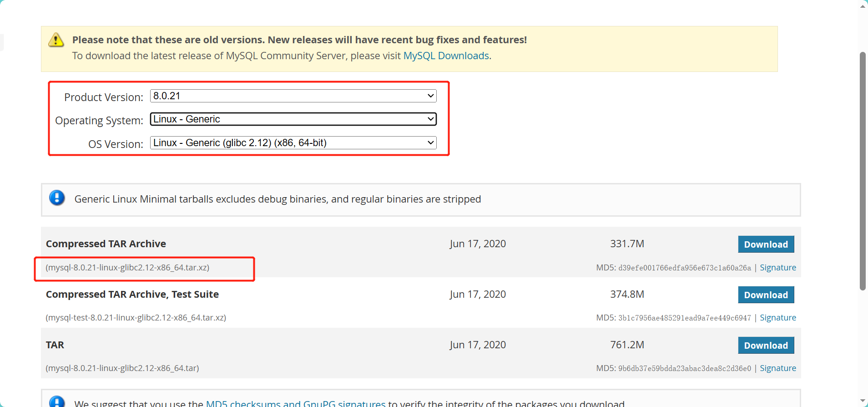Image resolution: width=868 pixels, height=407 pixels.
Task: Click the scrollbar down arrow
Action: pos(863,401)
